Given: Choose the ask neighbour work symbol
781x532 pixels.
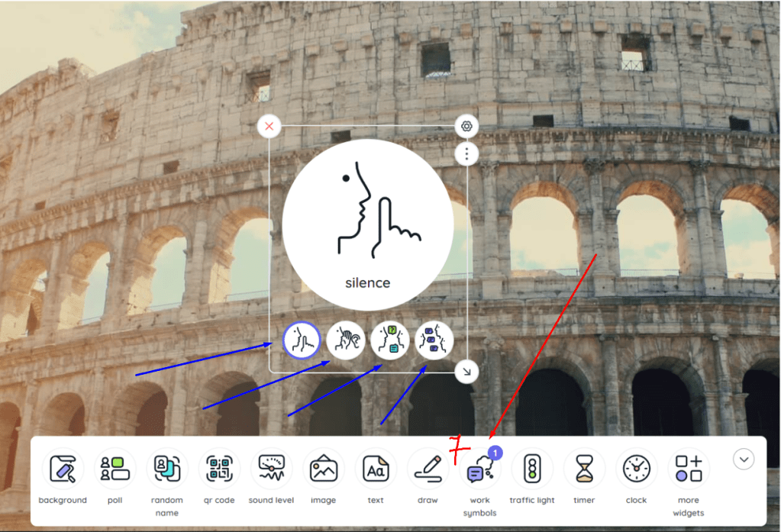Looking at the screenshot, I should (390, 340).
